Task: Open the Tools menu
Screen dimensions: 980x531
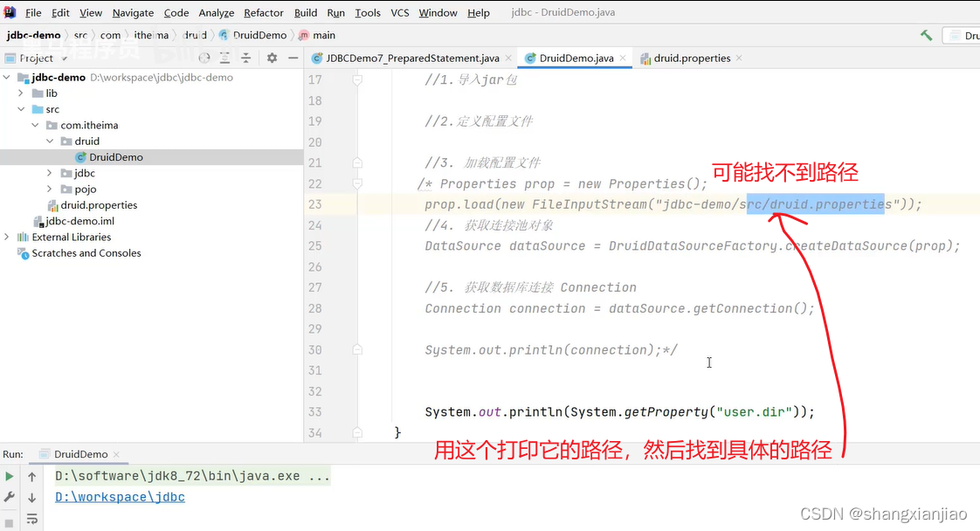Action: click(368, 12)
